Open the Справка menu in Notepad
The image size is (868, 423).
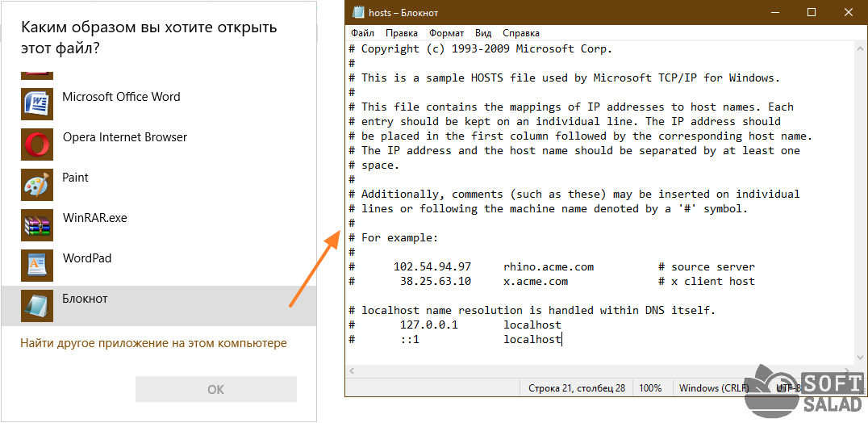(x=520, y=33)
